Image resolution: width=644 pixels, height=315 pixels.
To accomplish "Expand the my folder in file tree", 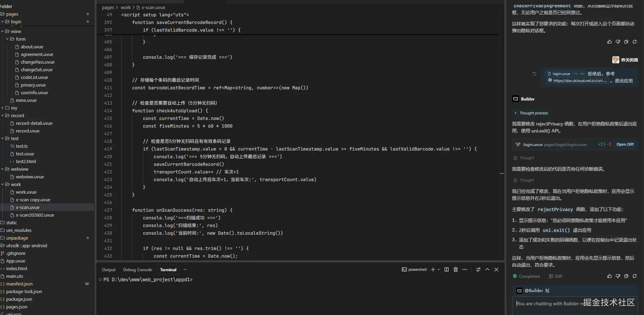I will pyautogui.click(x=3, y=108).
